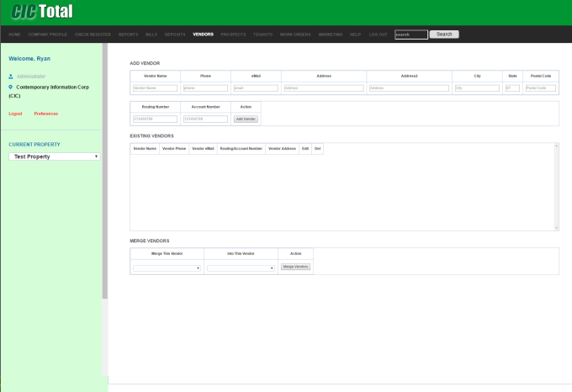Click the Edit column header
Image resolution: width=572 pixels, height=392 pixels.
coord(305,149)
